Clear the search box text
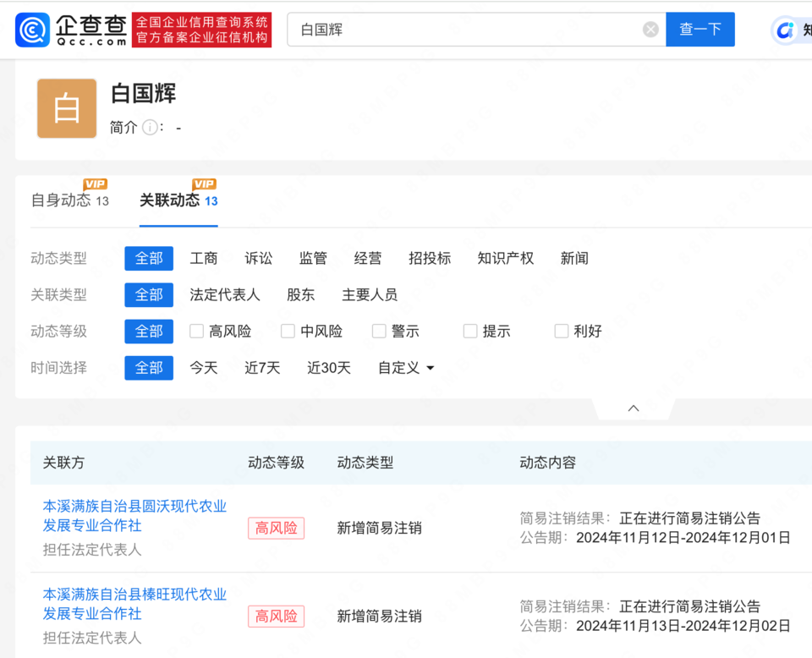Screen dimensions: 812x658 click(650, 30)
